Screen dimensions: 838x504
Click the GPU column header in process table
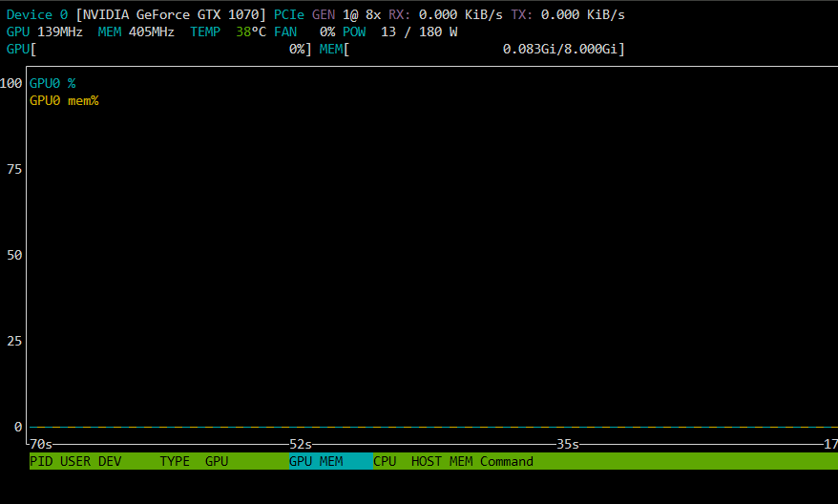(217, 461)
